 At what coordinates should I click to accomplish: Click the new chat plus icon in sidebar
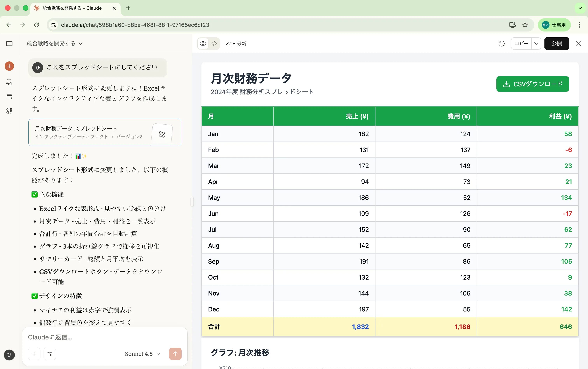(x=9, y=66)
